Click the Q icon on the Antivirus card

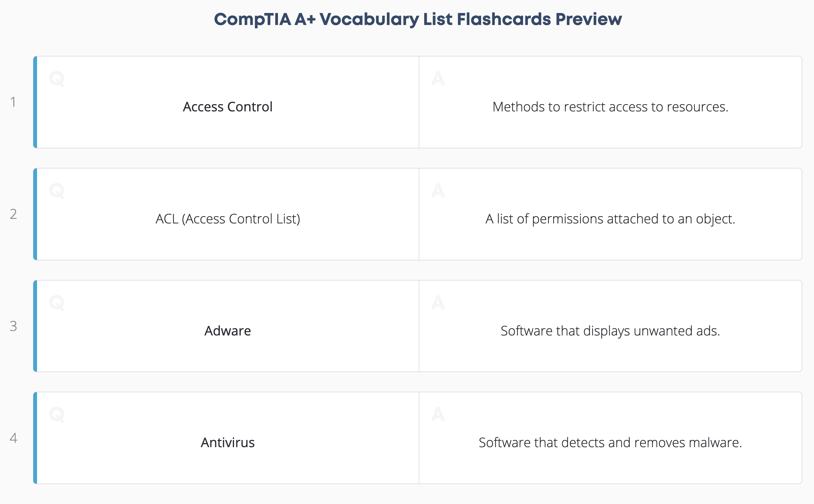tap(57, 415)
